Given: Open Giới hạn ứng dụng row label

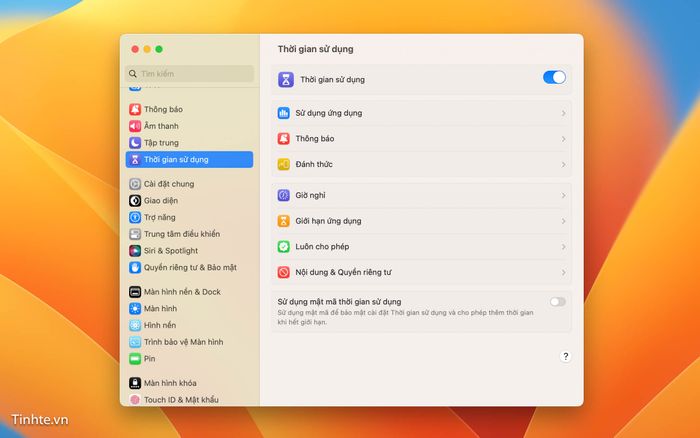Looking at the screenshot, I should pos(328,221).
